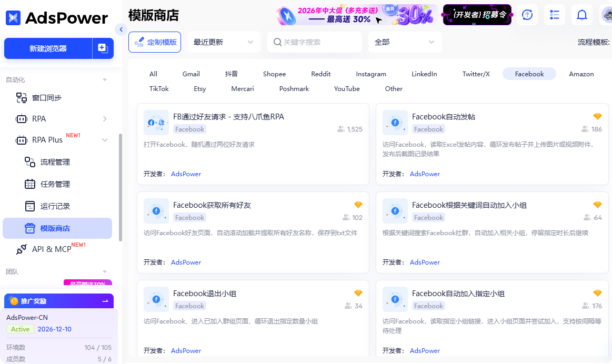Click the diamond icon on Facebook根据关键词自动加入小组
612x364 pixels.
point(597,205)
